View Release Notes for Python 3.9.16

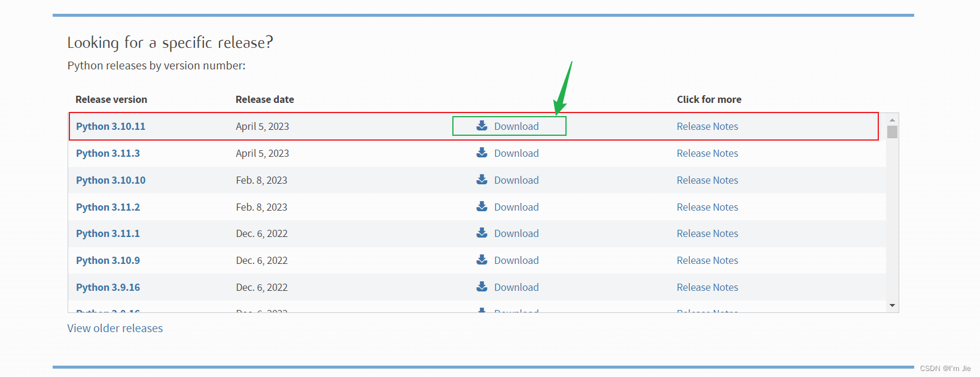707,287
